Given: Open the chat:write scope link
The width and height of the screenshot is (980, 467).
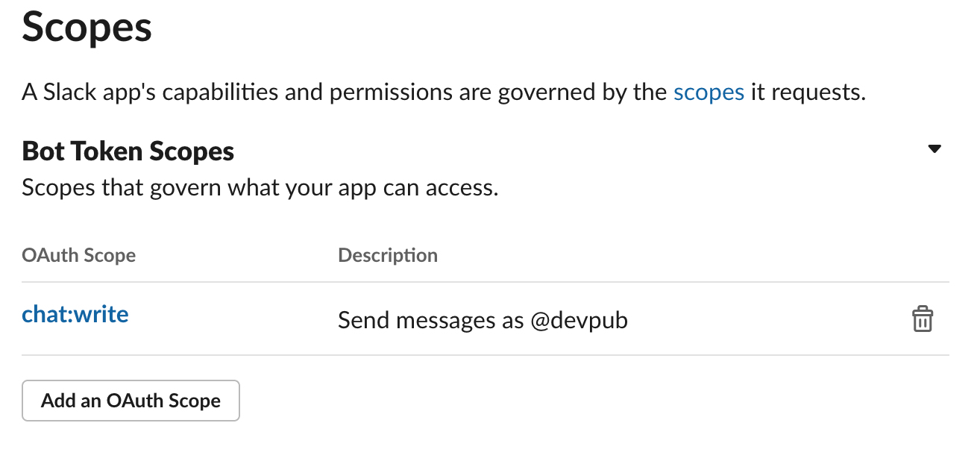Looking at the screenshot, I should pyautogui.click(x=75, y=314).
